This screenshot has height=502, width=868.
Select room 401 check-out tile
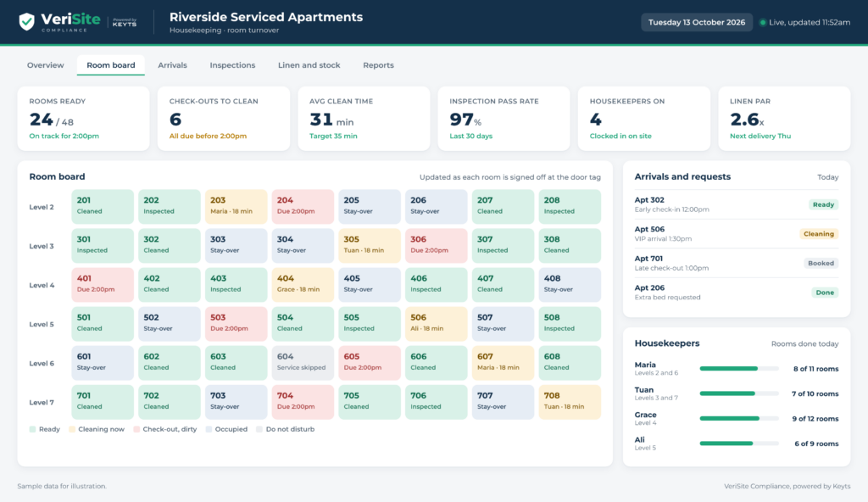click(x=103, y=285)
